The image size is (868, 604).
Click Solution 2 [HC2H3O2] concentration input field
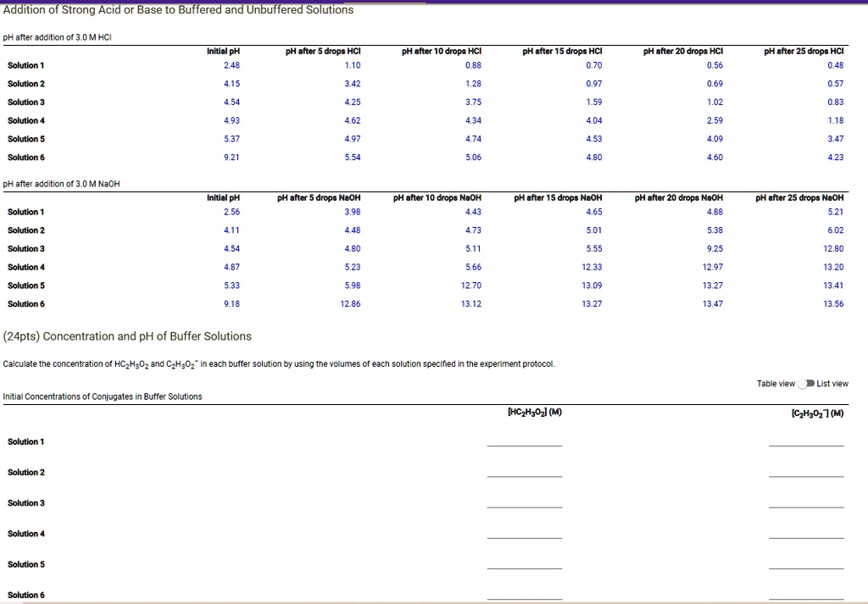[x=524, y=471]
